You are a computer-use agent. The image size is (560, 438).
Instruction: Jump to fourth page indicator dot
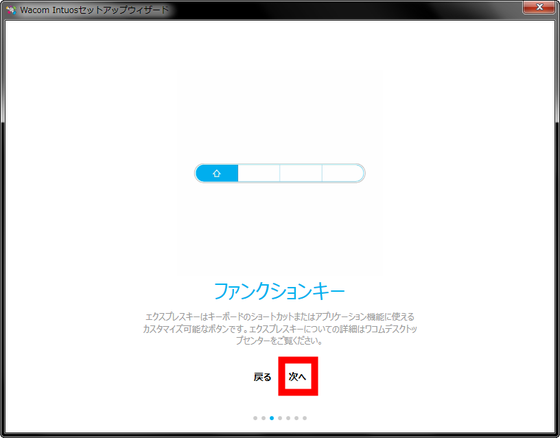280,418
